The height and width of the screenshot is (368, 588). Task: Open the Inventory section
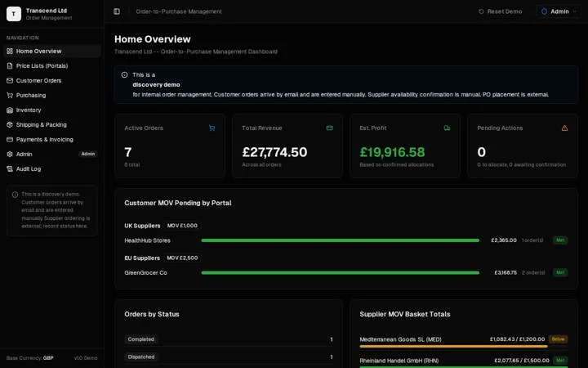(x=51, y=110)
